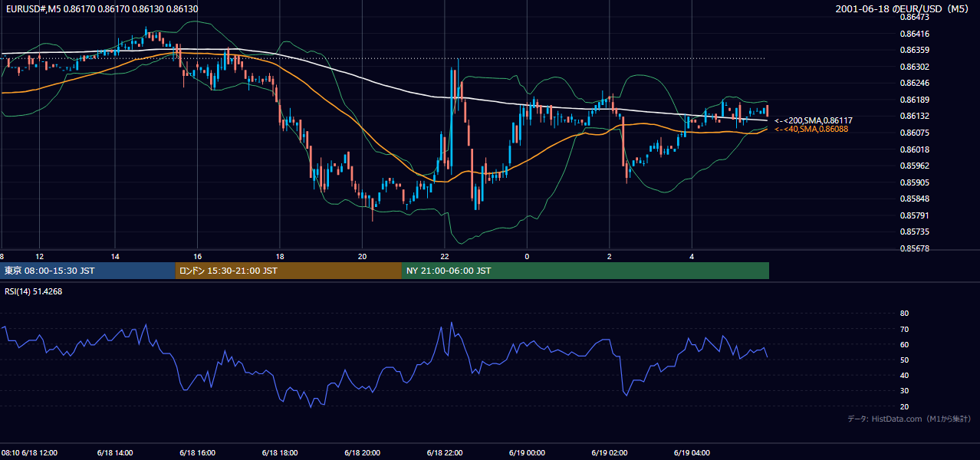Screen dimensions: 980x460
Task: Click price axis value 0.86075
Action: click(914, 133)
